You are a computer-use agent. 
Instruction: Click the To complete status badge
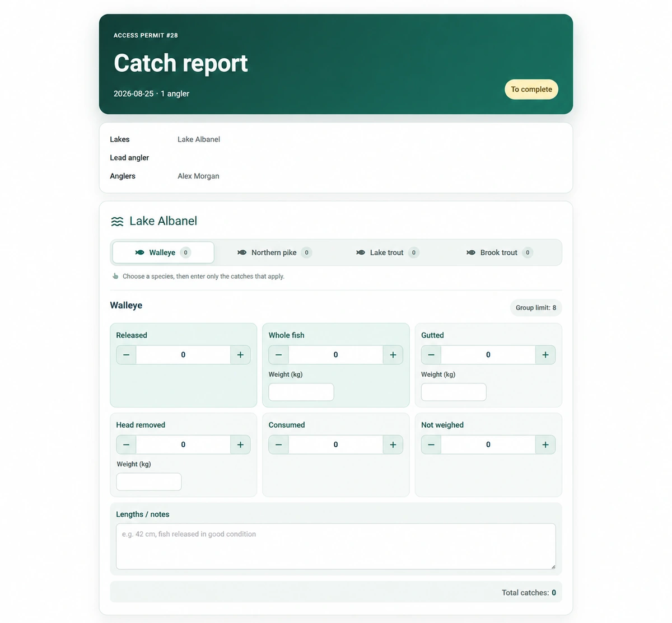(x=531, y=89)
